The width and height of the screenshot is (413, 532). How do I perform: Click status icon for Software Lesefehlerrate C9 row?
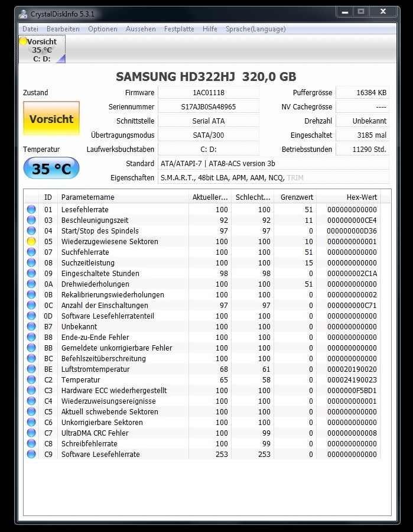point(31,454)
